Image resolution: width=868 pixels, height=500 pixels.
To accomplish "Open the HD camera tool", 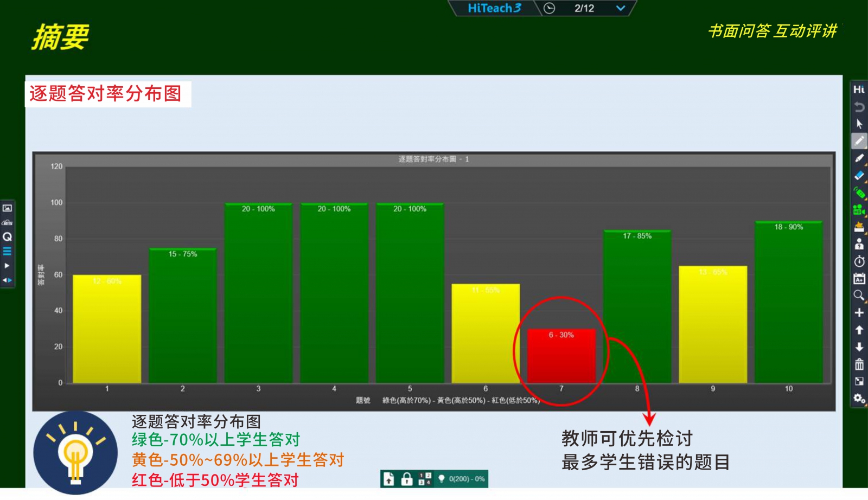I will 859,210.
